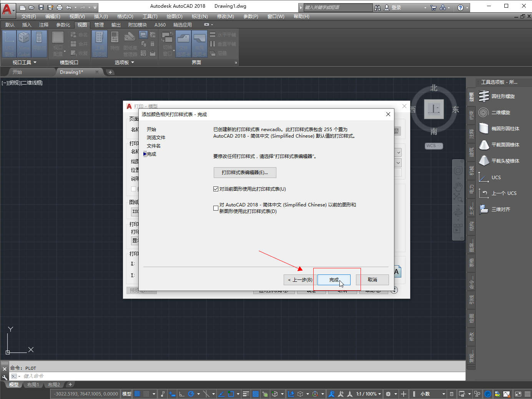The image size is (532, 399).
Task: Toggle grid display in status bar
Action: tap(137, 394)
